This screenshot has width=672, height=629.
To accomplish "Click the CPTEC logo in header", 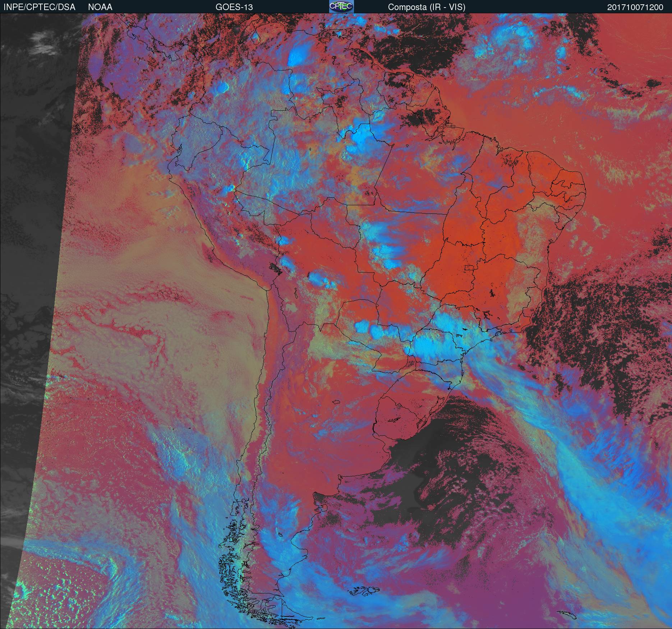I will 341,6.
